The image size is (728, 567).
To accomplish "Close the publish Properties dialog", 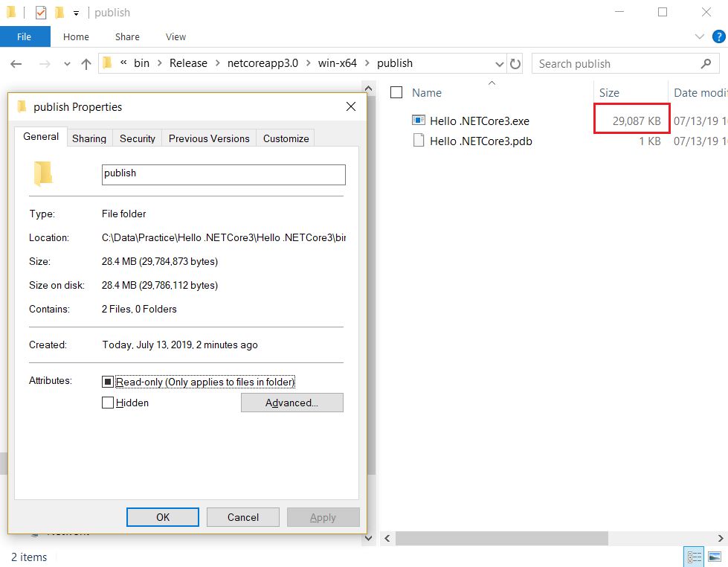I will (x=351, y=106).
